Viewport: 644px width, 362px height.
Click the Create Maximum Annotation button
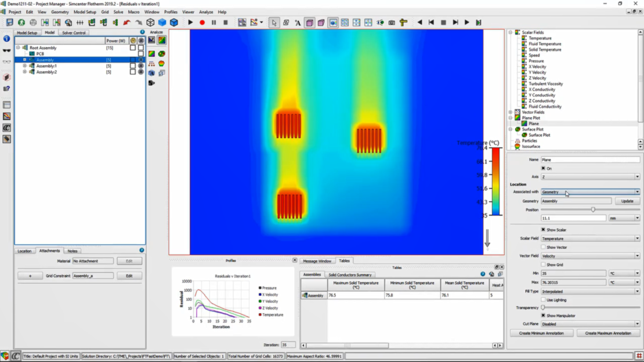pyautogui.click(x=608, y=333)
